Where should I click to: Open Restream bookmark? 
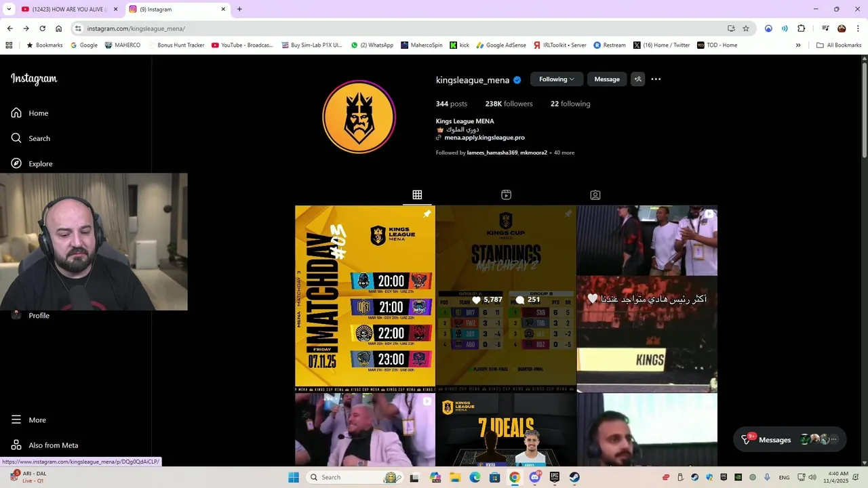[610, 45]
